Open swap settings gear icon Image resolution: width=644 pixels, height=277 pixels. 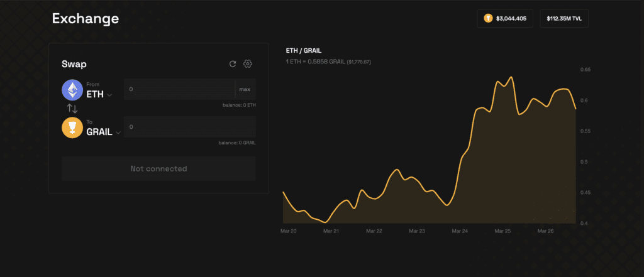coord(247,63)
